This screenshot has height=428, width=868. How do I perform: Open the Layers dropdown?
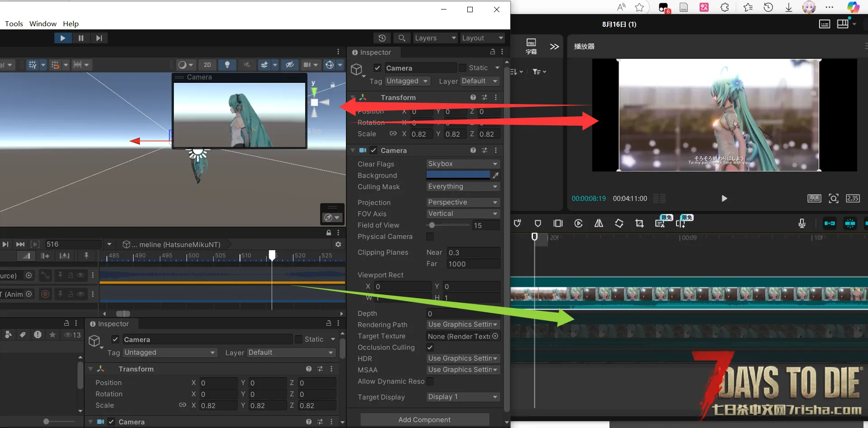pyautogui.click(x=435, y=38)
